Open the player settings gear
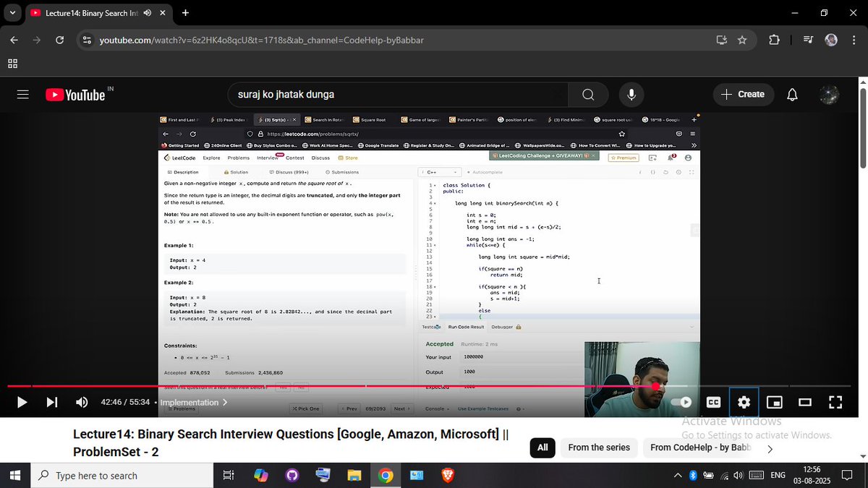868x488 pixels. click(744, 402)
